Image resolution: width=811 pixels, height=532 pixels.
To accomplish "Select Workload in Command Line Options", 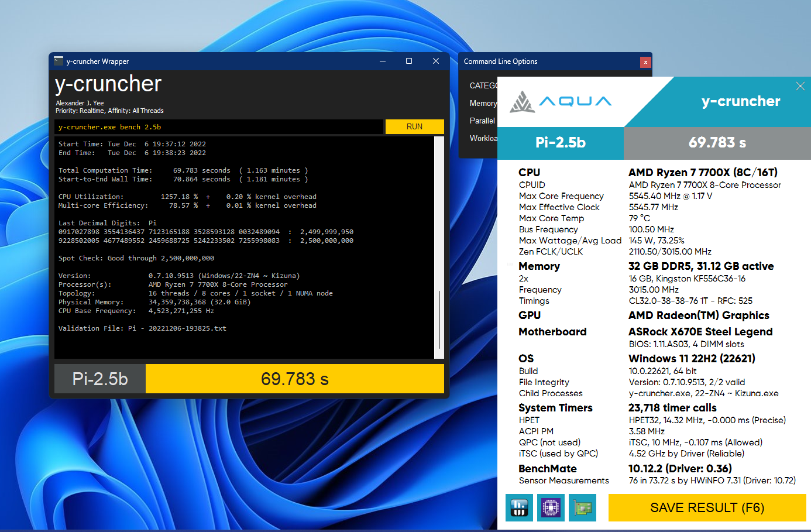I will tap(484, 138).
